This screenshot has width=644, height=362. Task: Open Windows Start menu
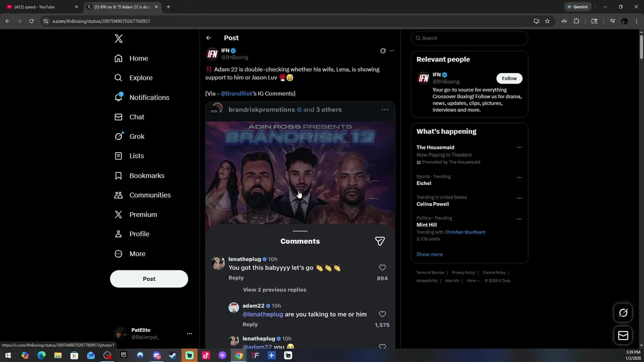tap(9, 355)
